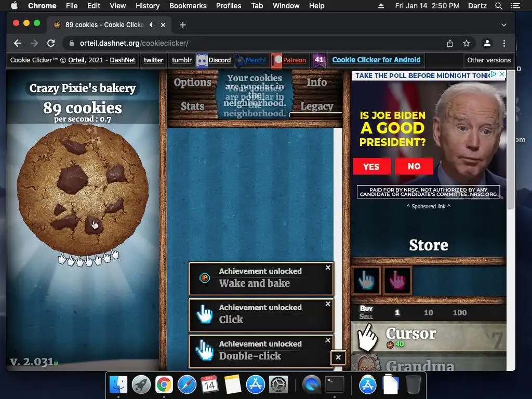
Task: Open the Patreon link
Action: 295,60
